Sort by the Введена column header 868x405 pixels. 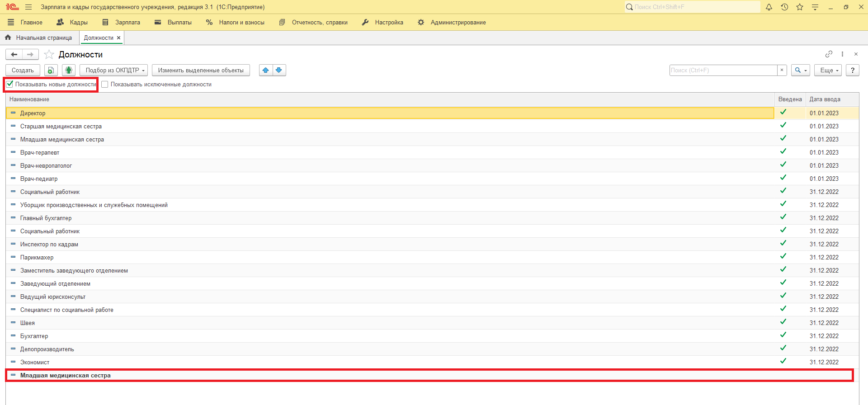coord(790,99)
